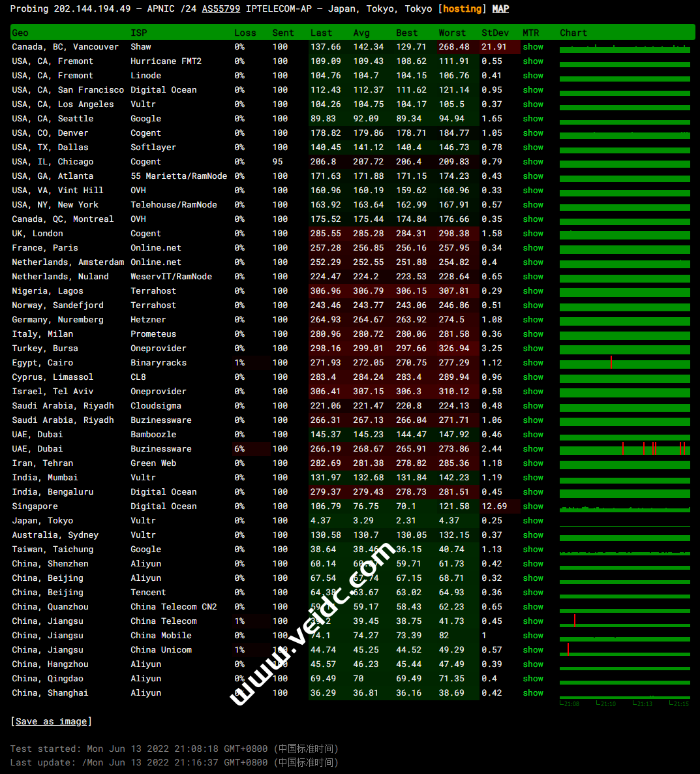700x774 pixels.
Task: Select 'Prometeus' ISP for Milan
Action: (153, 334)
